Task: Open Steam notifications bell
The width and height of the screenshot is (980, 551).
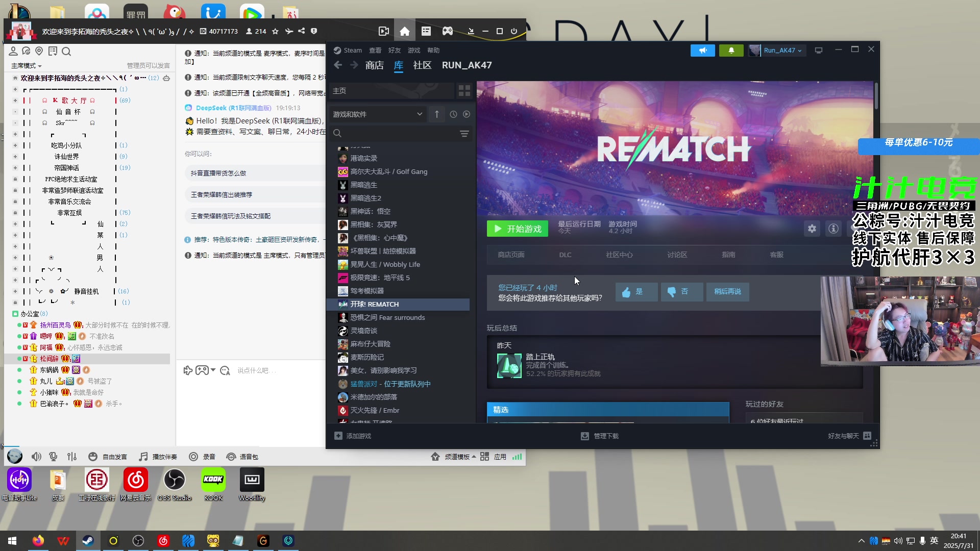Action: click(x=731, y=51)
